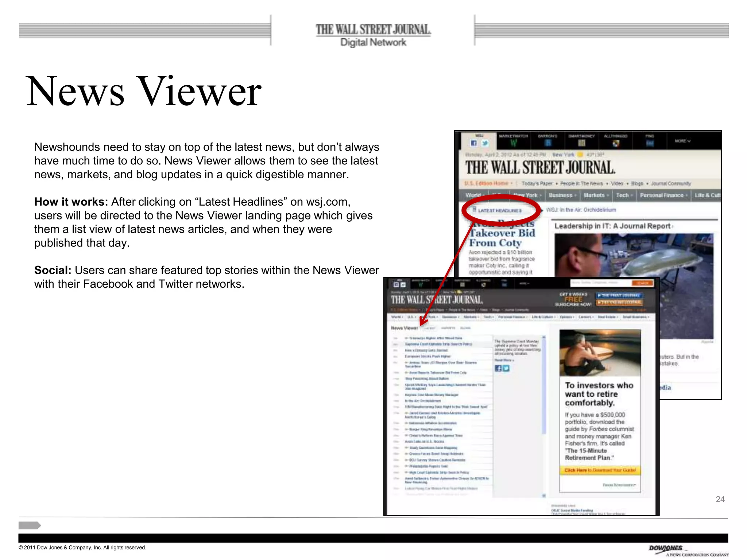Expand Life & Culture menu on News Viewer page
This screenshot has height=560, width=747.
[x=543, y=317]
